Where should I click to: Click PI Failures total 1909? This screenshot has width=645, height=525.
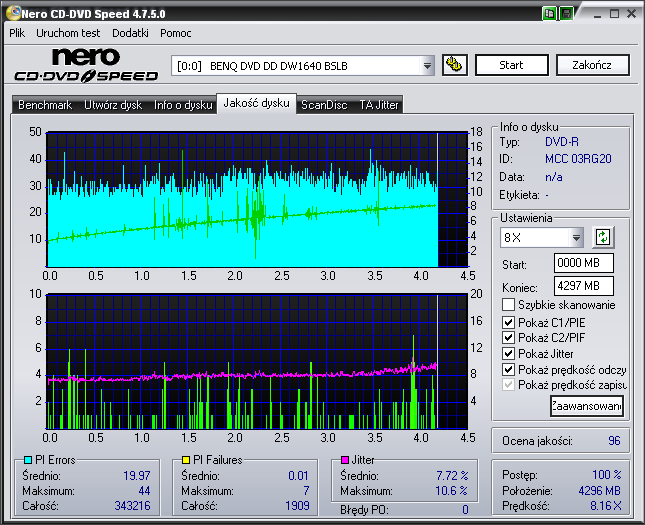point(297,506)
